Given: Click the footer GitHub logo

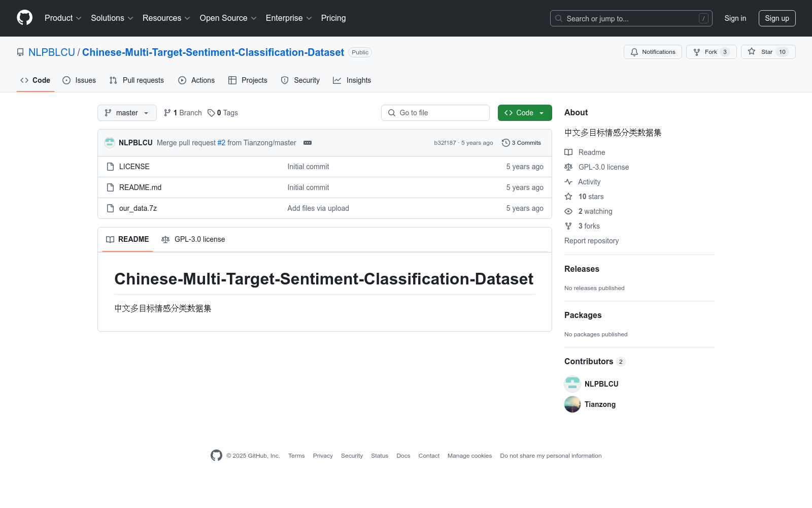Looking at the screenshot, I should point(216,456).
